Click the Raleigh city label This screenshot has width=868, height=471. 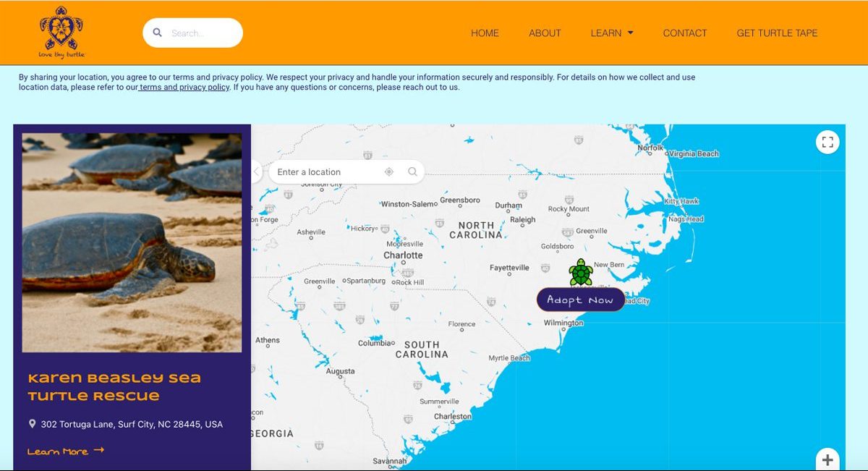click(523, 219)
